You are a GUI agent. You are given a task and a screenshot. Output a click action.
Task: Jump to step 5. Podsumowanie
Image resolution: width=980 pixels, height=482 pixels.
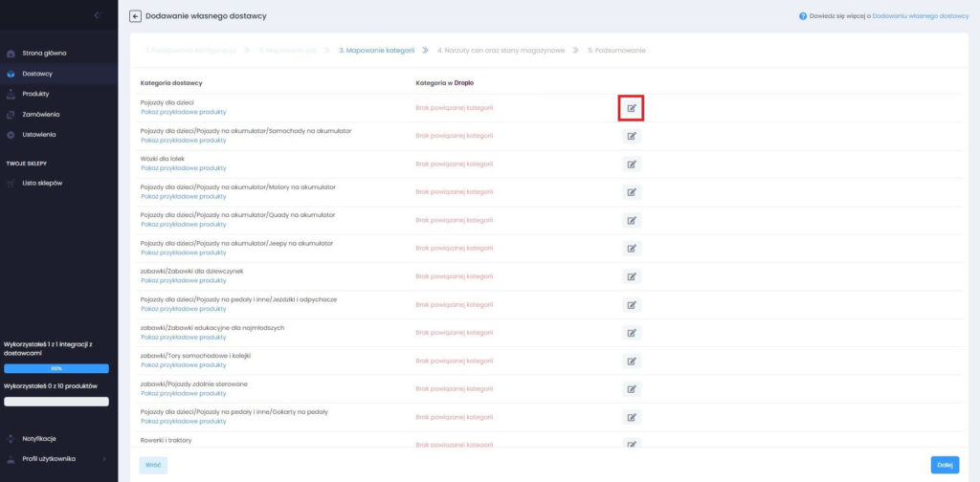pos(616,50)
